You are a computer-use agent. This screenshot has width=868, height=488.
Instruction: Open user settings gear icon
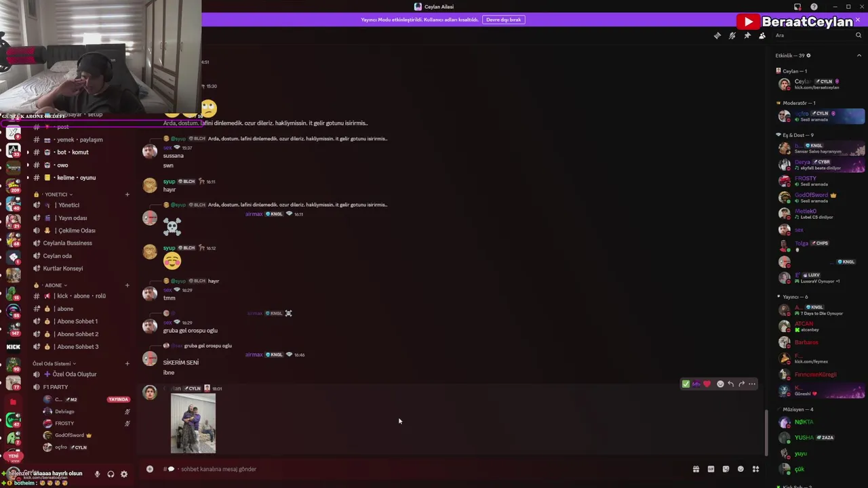123,474
